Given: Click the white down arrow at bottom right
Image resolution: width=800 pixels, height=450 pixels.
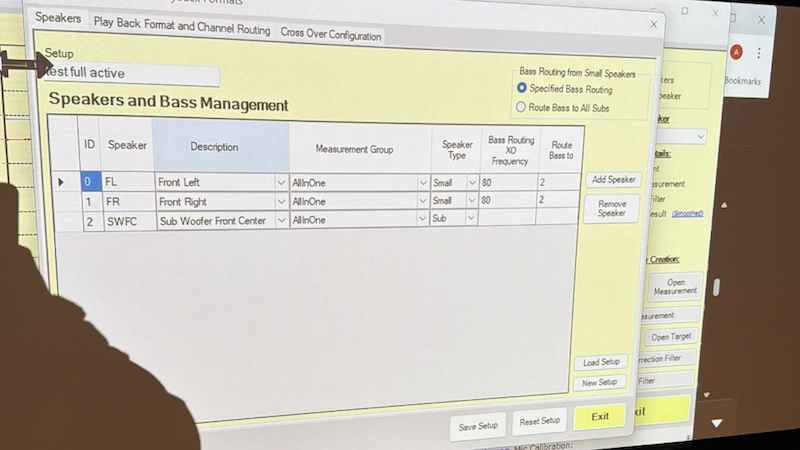Looking at the screenshot, I should 717,423.
